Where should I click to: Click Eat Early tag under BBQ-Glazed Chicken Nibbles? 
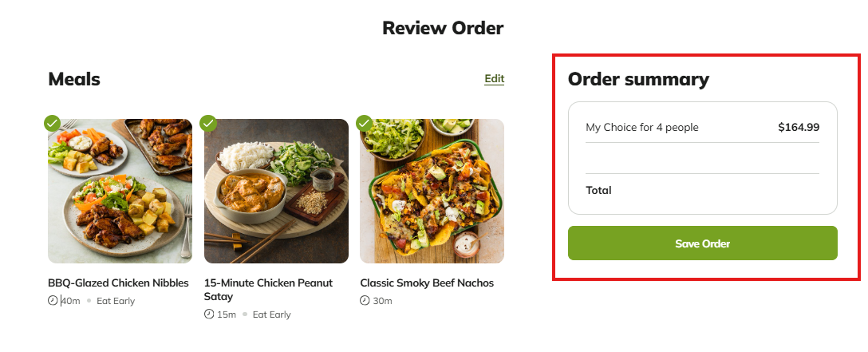click(116, 301)
